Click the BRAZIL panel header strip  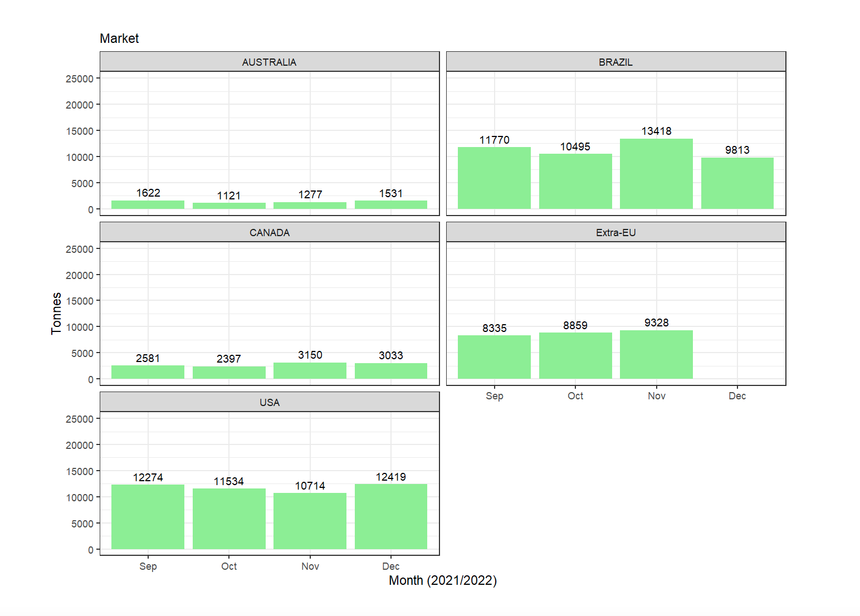[x=615, y=62]
